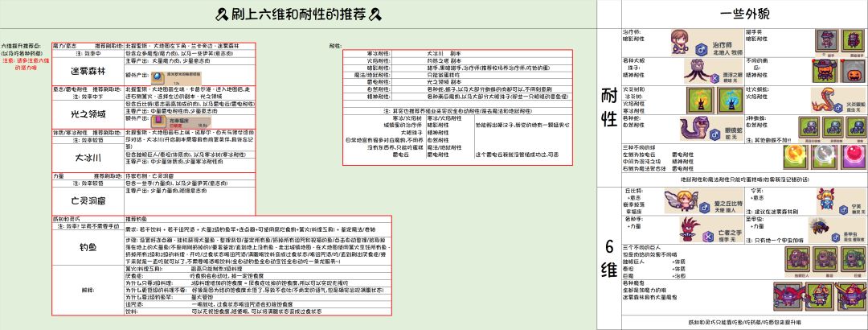
Task: Select the 迷雾森林 cell
Action: 88,72
